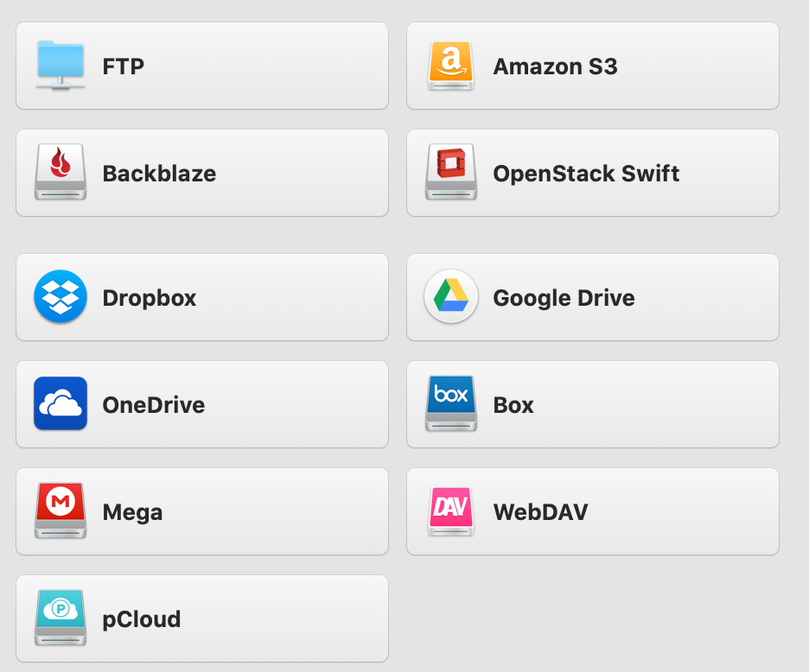Click the red Mega drive icon
The image size is (809, 672).
point(61,510)
